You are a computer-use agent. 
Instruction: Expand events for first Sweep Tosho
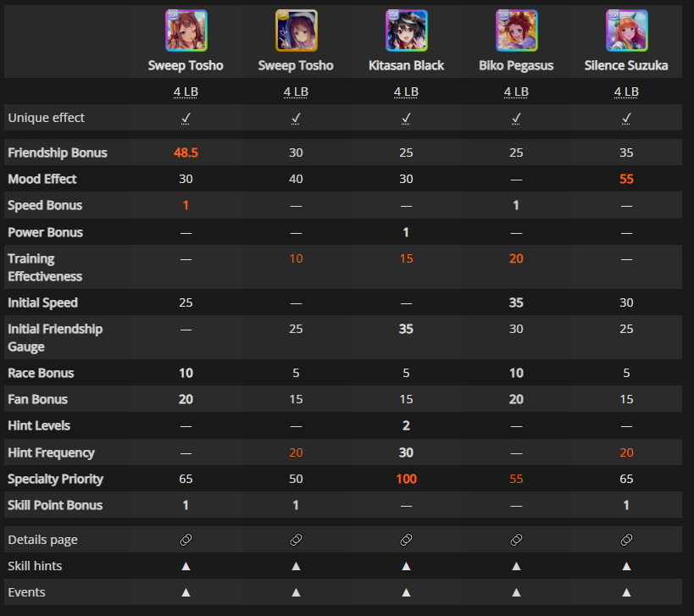(x=186, y=592)
